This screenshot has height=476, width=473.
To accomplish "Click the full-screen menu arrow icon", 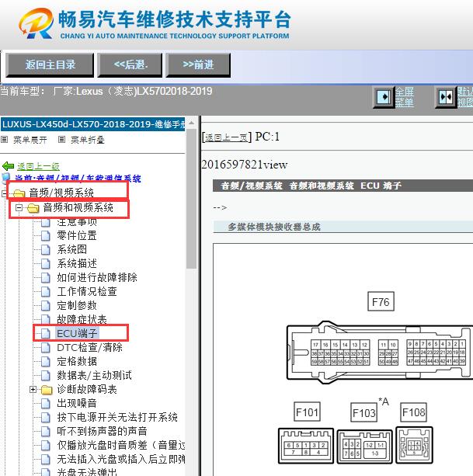I will pos(384,97).
